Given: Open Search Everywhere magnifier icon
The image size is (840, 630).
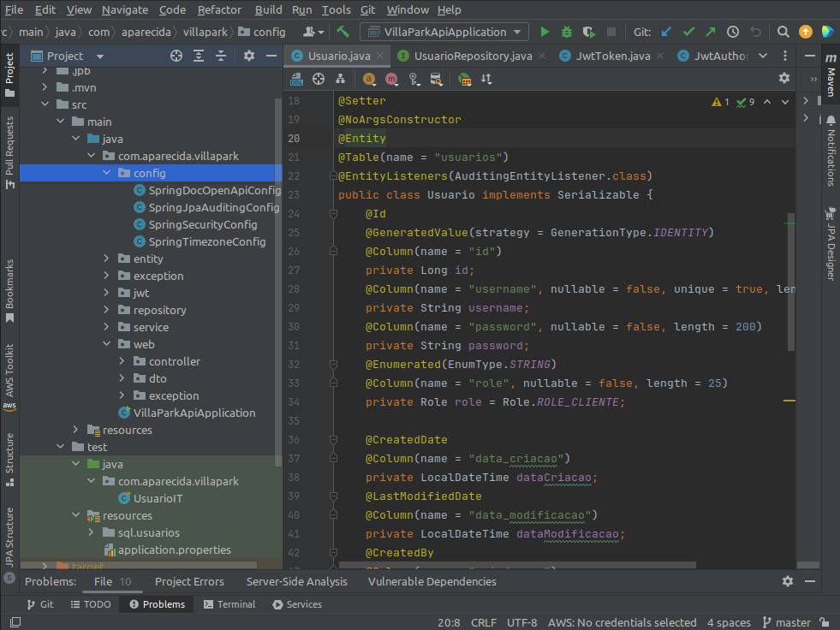Looking at the screenshot, I should pos(783,32).
